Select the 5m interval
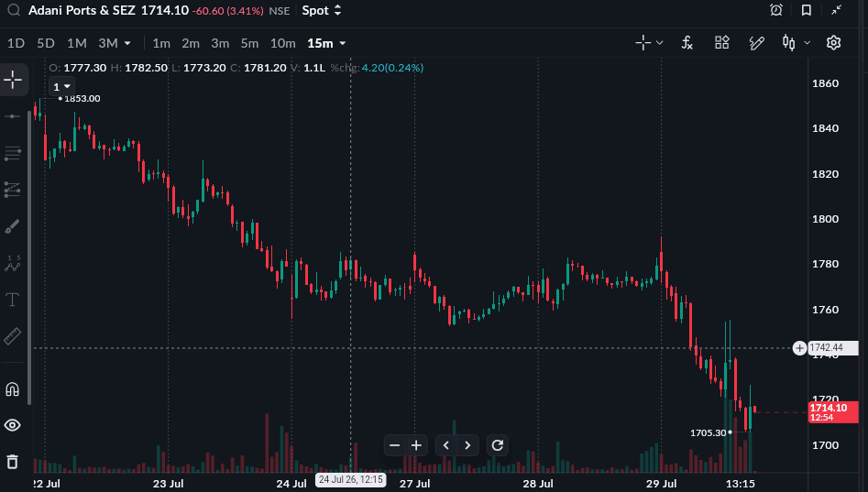The height and width of the screenshot is (492, 868). tap(249, 43)
